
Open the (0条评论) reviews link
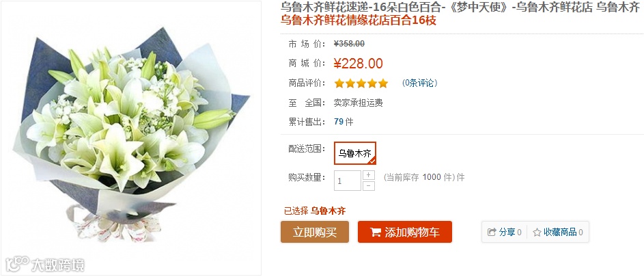[x=419, y=83]
